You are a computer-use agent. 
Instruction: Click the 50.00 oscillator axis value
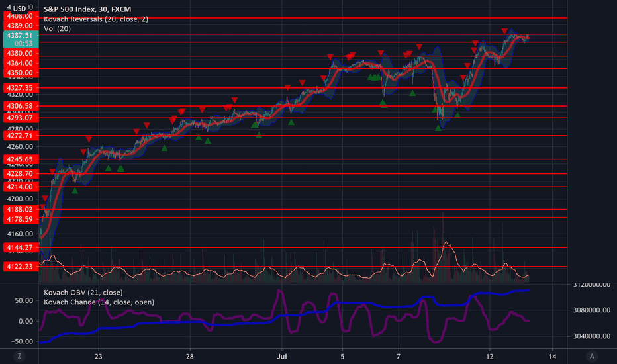(x=24, y=301)
